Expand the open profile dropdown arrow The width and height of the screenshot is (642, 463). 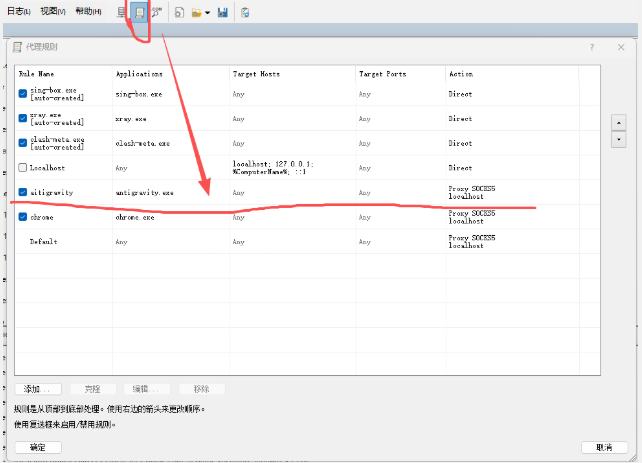[x=207, y=12]
